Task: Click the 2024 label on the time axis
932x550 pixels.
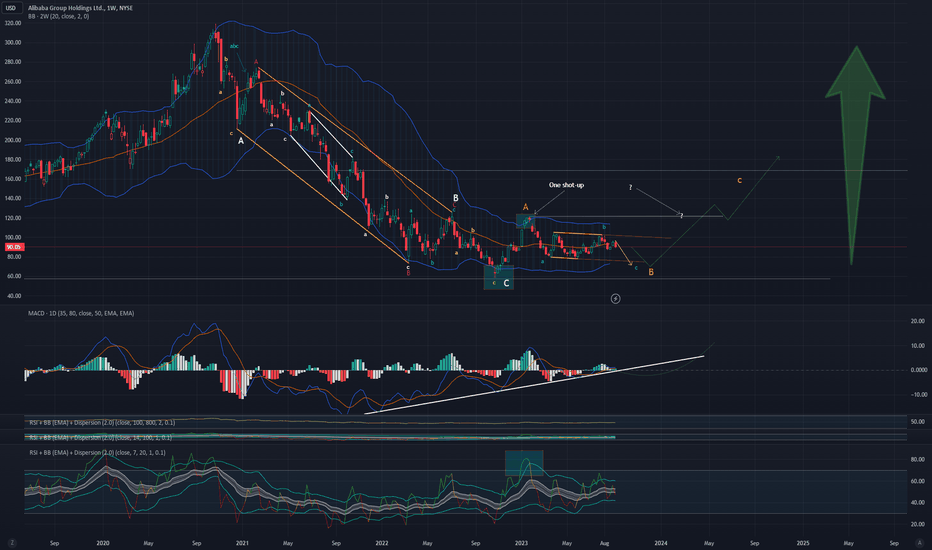Action: 660,543
